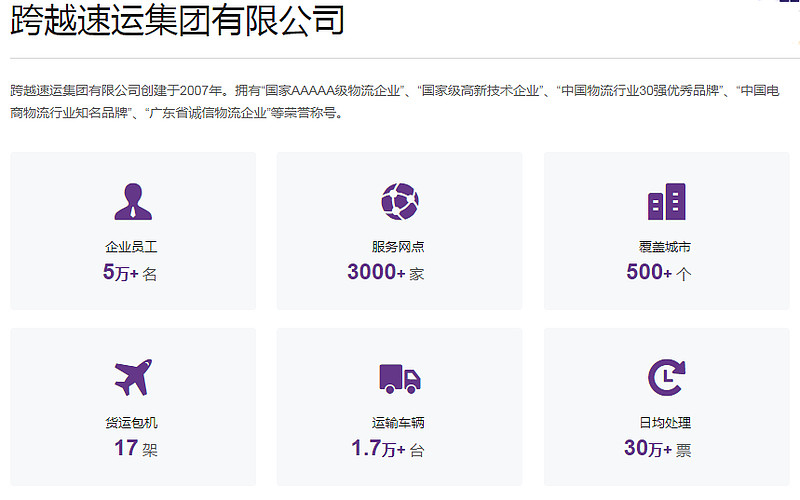This screenshot has height=500, width=800.
Task: Click the value 17 架
Action: tap(136, 448)
